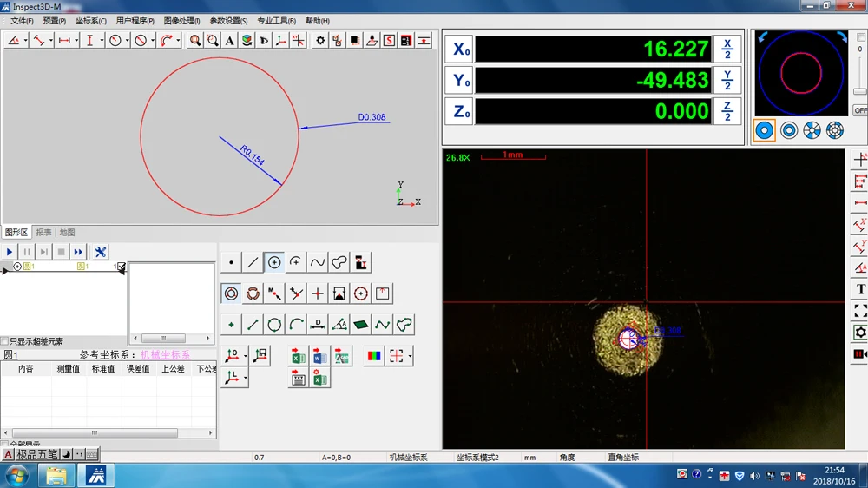This screenshot has height=488, width=868.
Task: Toggle the checkbox in the element list row
Action: pyautogui.click(x=122, y=267)
